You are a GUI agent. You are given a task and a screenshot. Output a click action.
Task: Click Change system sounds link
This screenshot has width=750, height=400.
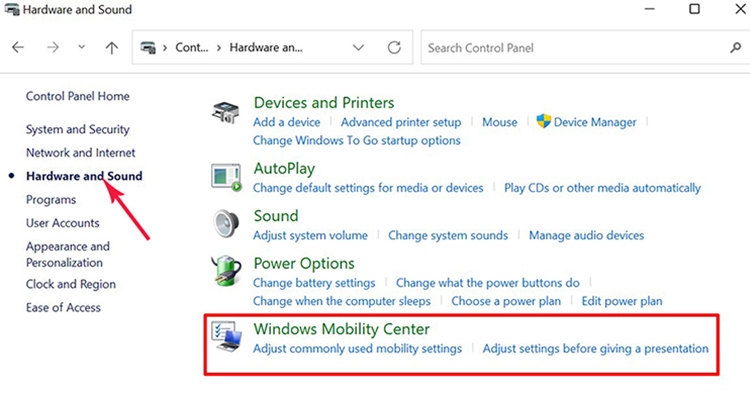pyautogui.click(x=448, y=235)
